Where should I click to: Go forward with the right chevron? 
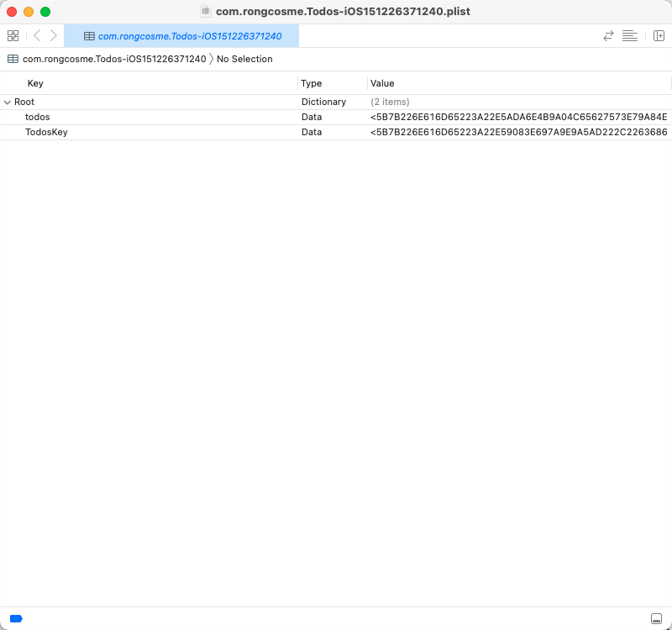click(x=53, y=35)
